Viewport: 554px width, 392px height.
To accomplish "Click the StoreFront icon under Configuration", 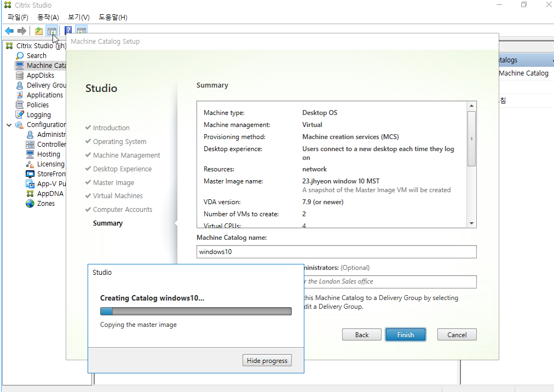I will (31, 174).
